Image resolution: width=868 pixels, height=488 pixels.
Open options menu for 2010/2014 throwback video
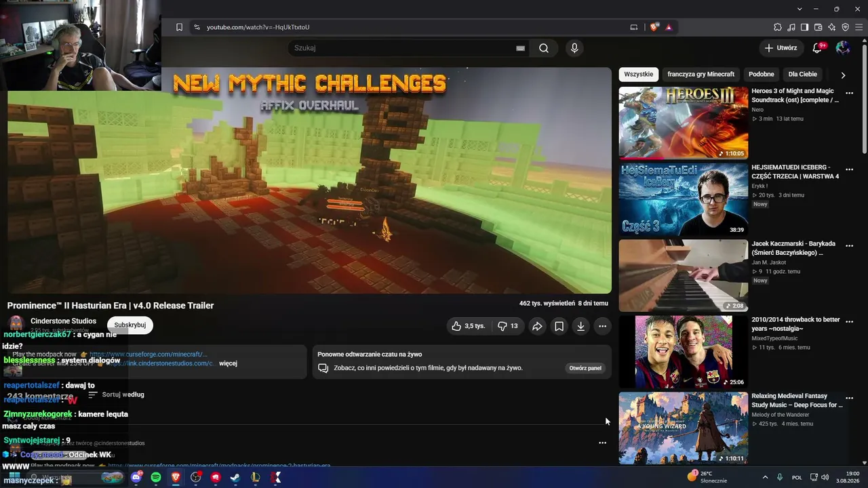pos(850,323)
